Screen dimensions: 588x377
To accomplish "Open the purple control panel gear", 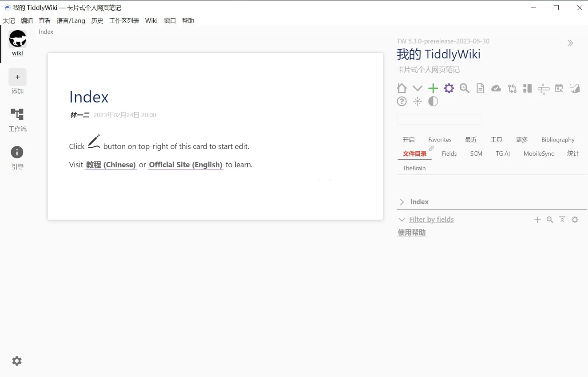I will tap(449, 88).
